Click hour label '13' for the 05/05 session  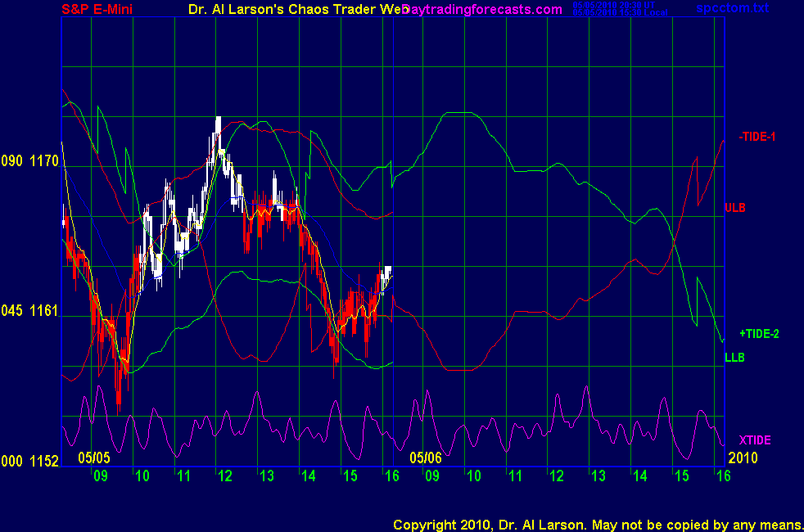tap(267, 476)
